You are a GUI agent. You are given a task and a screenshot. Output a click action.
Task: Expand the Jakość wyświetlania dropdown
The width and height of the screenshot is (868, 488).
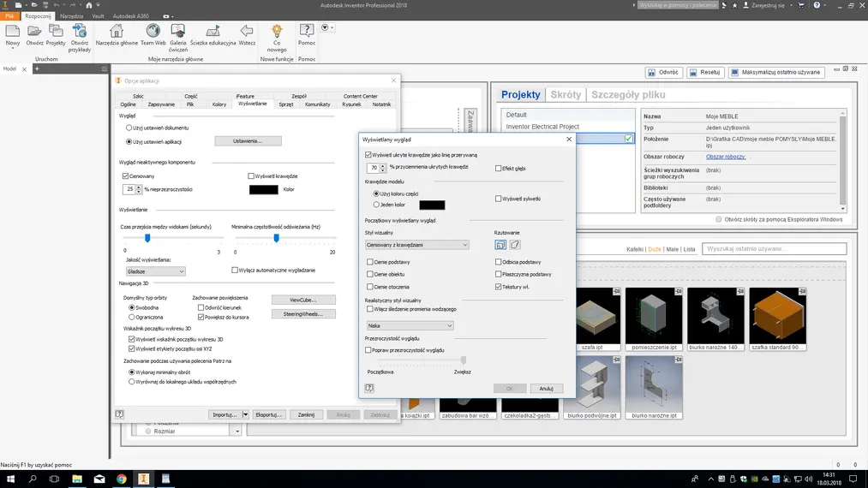(156, 271)
